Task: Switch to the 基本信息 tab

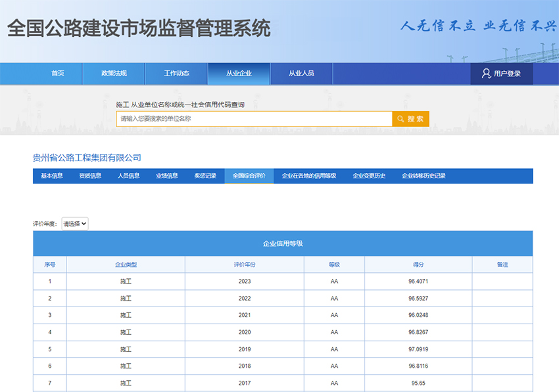Action: (51, 176)
